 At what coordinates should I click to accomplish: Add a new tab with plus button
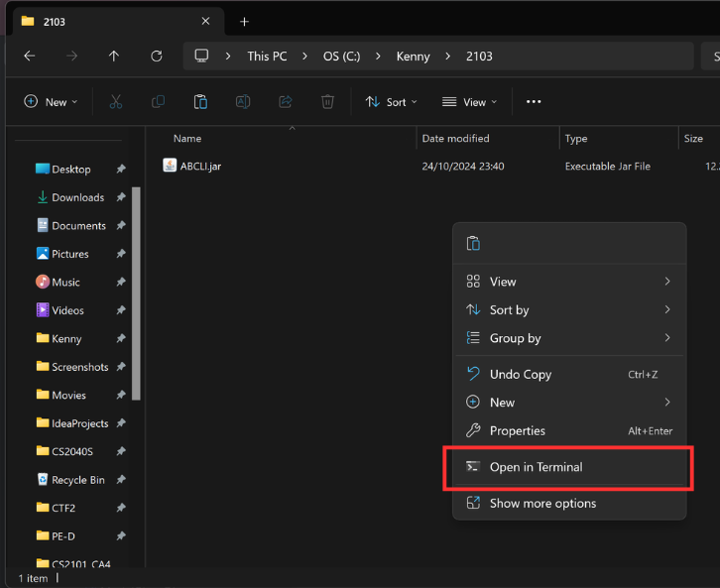[244, 21]
